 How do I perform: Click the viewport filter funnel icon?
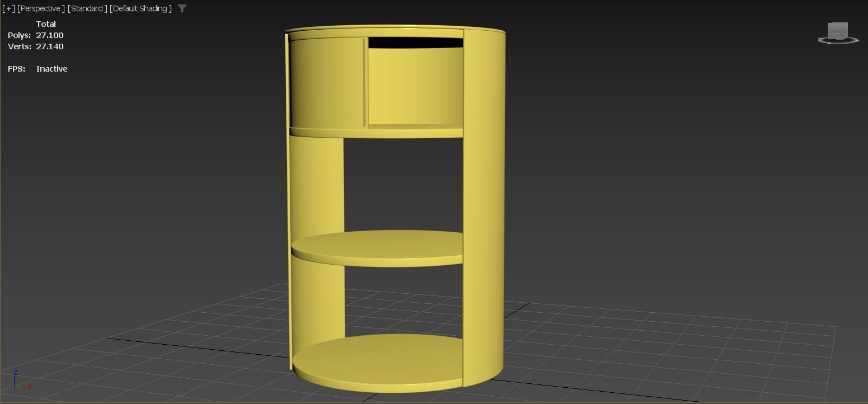click(182, 8)
